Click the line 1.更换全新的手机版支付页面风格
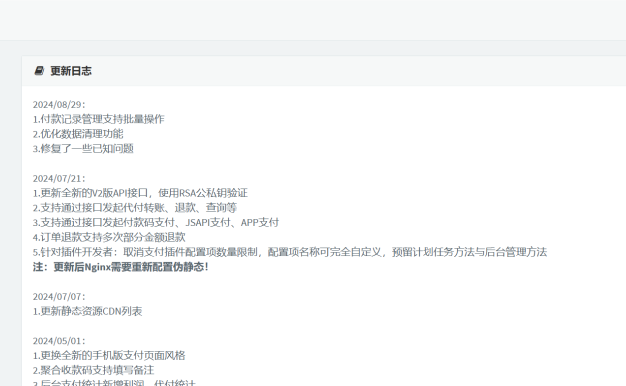The width and height of the screenshot is (626, 386). point(109,356)
